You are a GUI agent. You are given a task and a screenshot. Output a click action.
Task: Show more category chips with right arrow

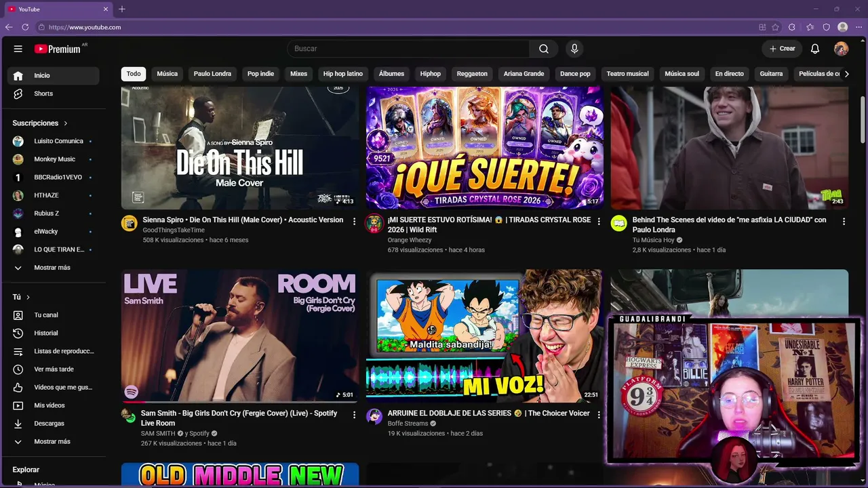[x=846, y=74]
